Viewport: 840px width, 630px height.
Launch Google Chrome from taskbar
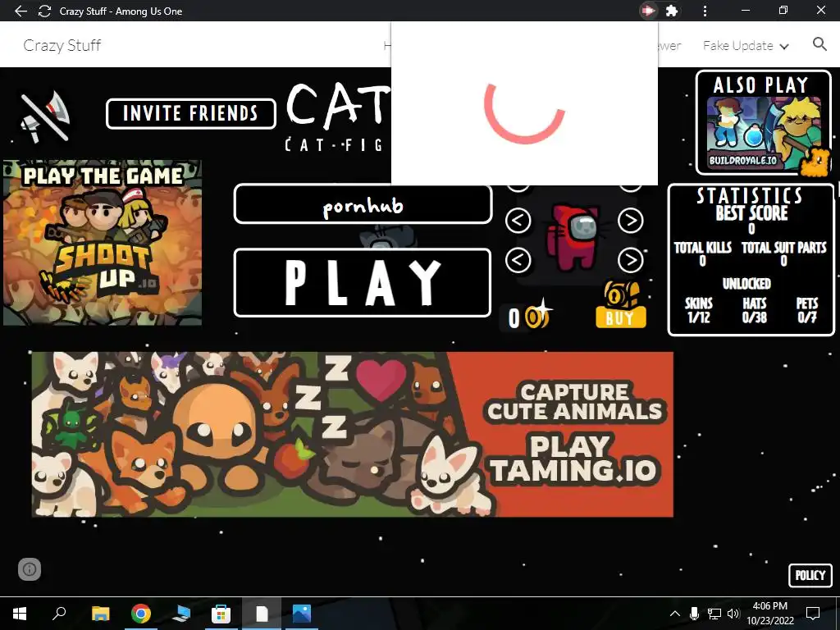pos(141,614)
